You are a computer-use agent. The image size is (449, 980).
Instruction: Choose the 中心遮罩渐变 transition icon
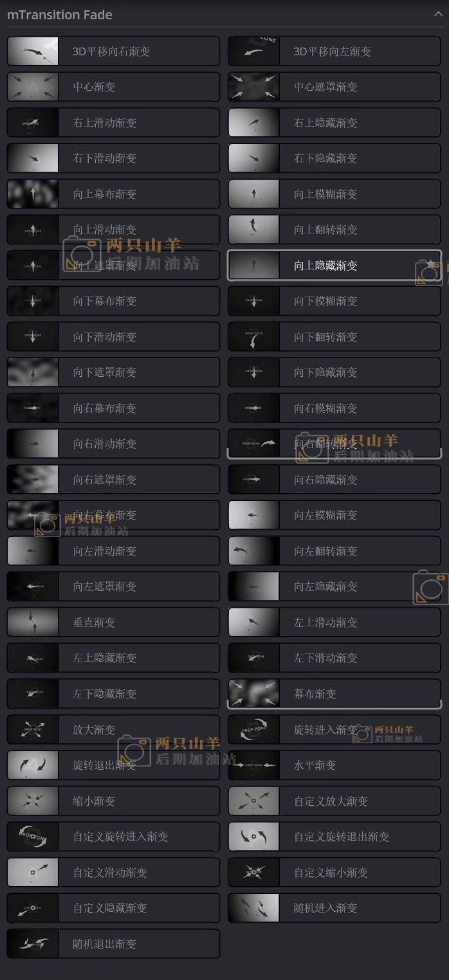click(253, 87)
